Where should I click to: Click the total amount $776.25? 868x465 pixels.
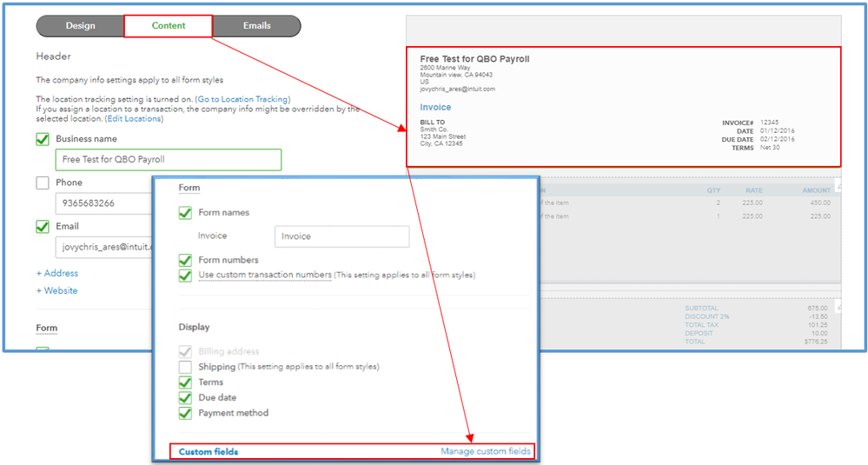pyautogui.click(x=816, y=342)
